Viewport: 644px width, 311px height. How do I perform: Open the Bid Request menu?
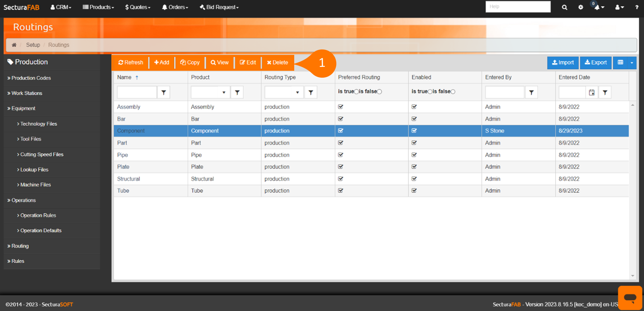(219, 7)
